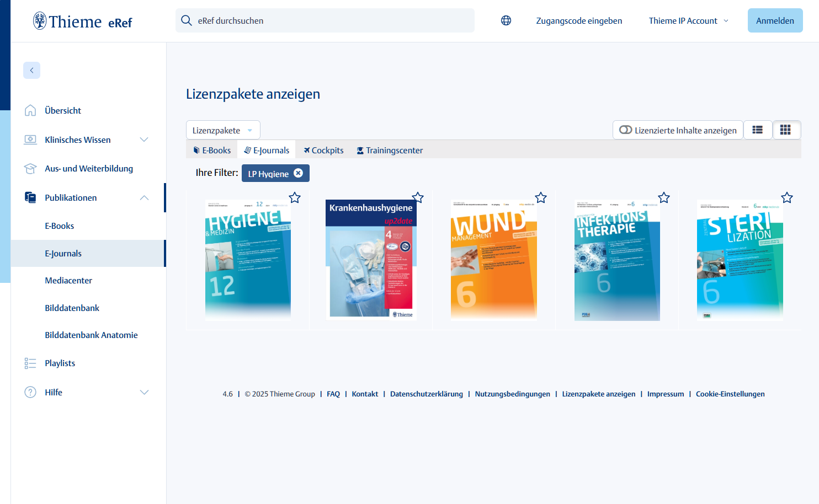Remove the LP Hygiene filter
The width and height of the screenshot is (819, 504).
298,173
